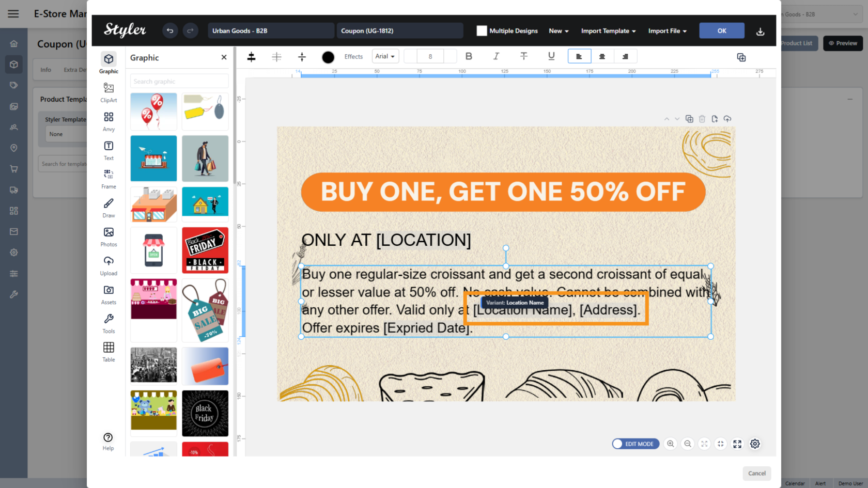Click the Search graphic field
This screenshot has height=488, width=868.
(179, 81)
